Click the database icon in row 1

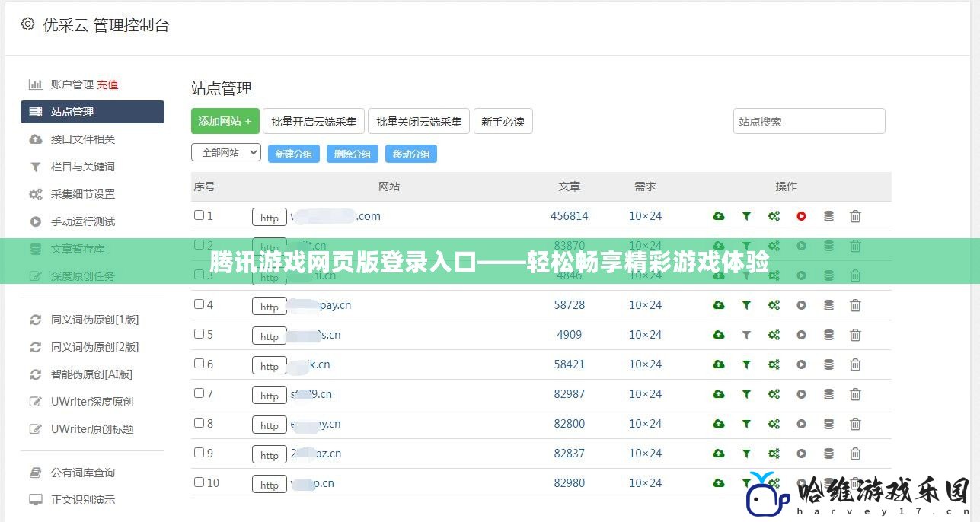pos(828,216)
